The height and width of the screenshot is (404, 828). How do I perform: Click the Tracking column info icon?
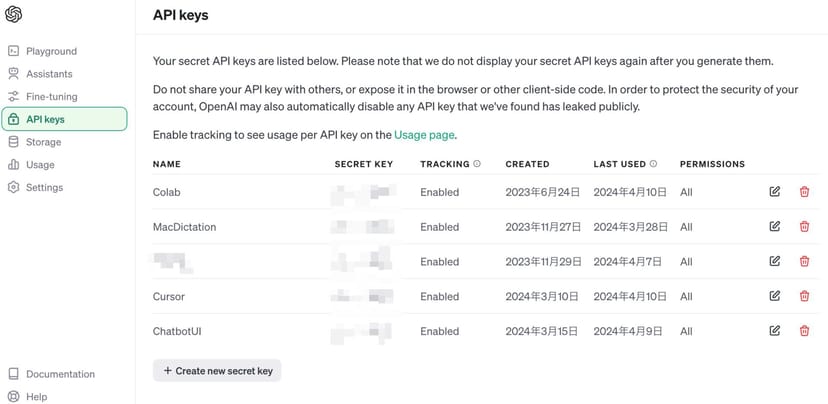pyautogui.click(x=477, y=164)
